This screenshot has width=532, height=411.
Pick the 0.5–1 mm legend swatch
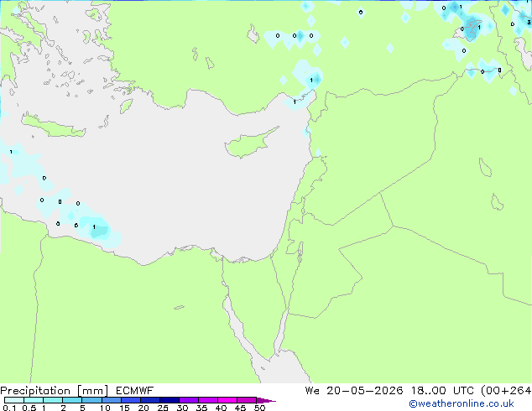click(34, 400)
